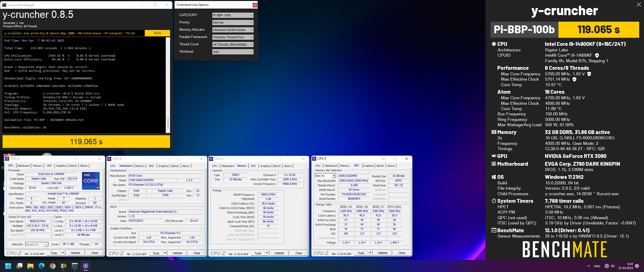Screen dimensions: 644x272
Task: Click the taskbar clock showing 9:43
Action: [x=626, y=266]
